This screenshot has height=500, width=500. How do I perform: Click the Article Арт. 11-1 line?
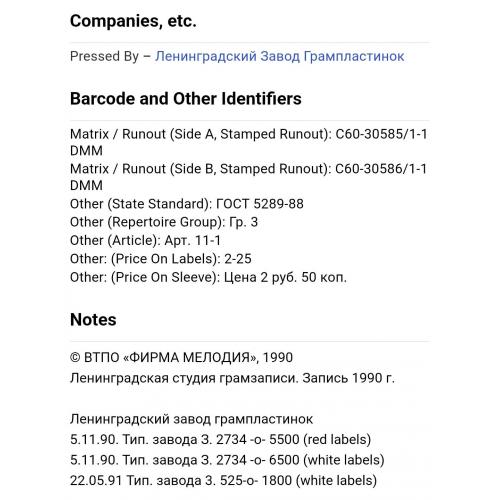(x=145, y=241)
